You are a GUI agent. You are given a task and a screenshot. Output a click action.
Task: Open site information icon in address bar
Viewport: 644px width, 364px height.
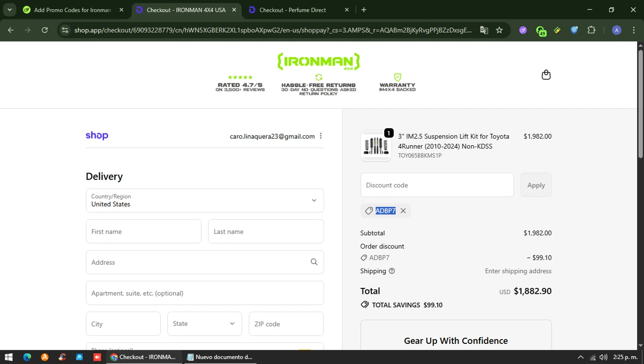65,30
